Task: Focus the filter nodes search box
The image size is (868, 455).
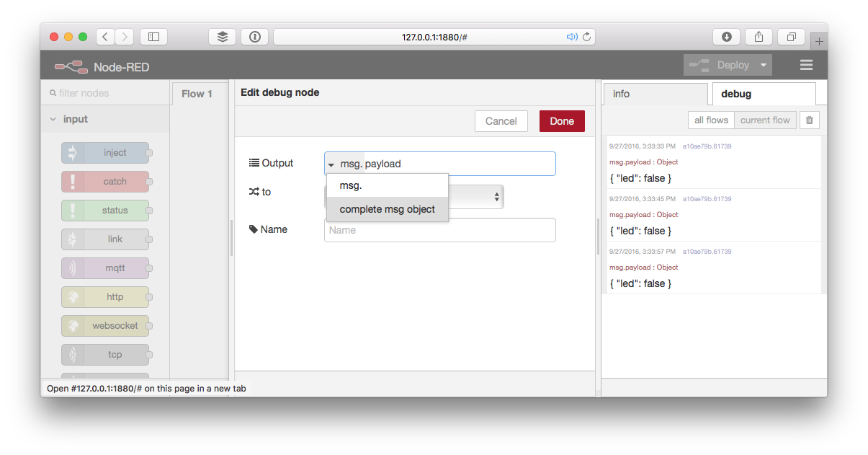Action: point(105,93)
